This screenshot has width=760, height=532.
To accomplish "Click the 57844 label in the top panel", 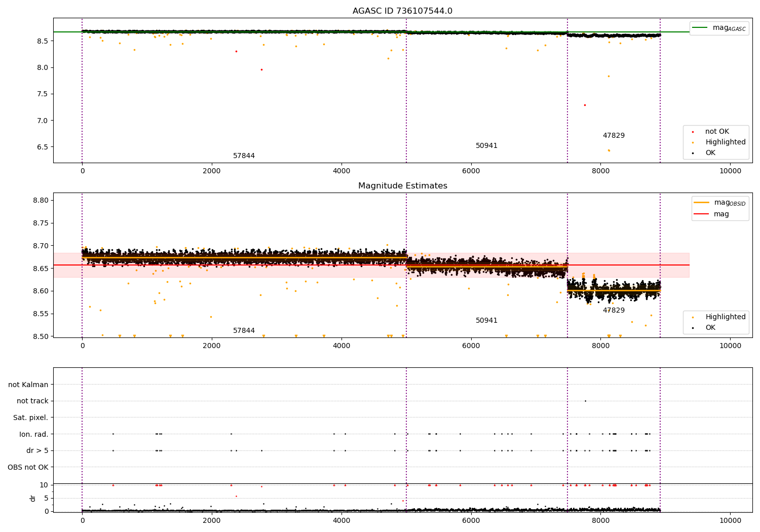I will pos(244,156).
